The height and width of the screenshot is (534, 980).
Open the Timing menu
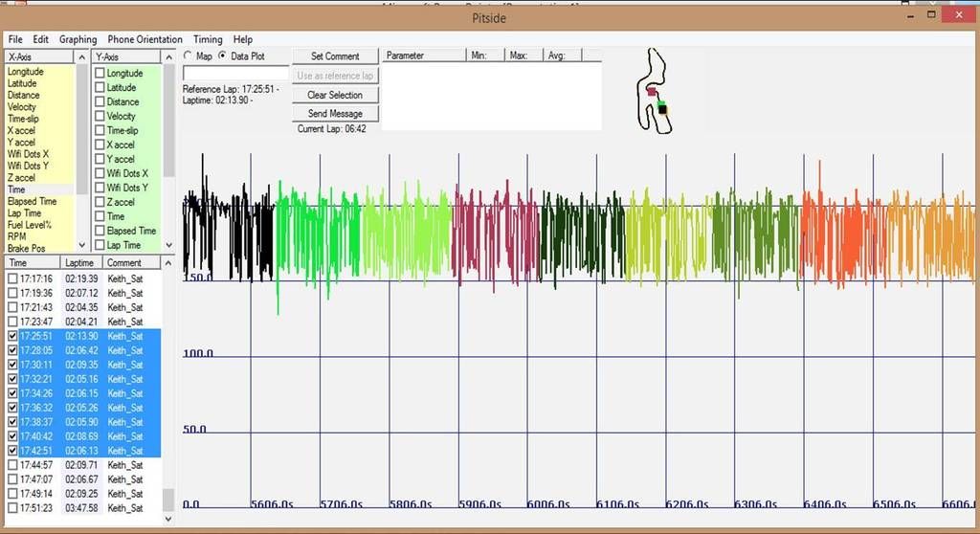[x=208, y=39]
